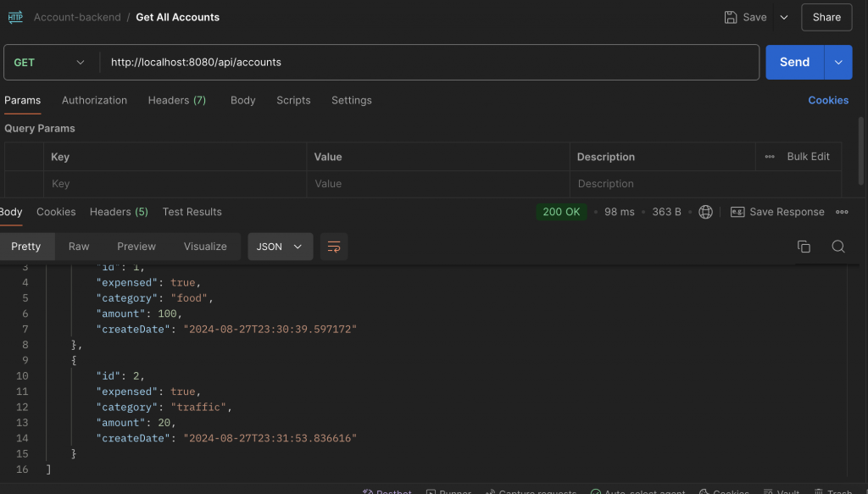Click the Save Response label
Image resolution: width=868 pixels, height=494 pixels.
click(x=787, y=213)
